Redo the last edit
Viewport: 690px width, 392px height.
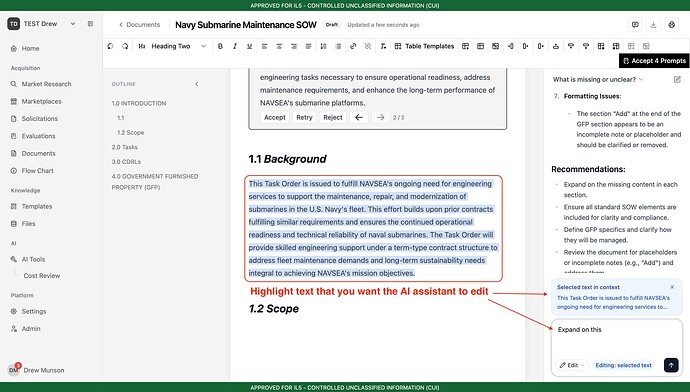click(125, 46)
